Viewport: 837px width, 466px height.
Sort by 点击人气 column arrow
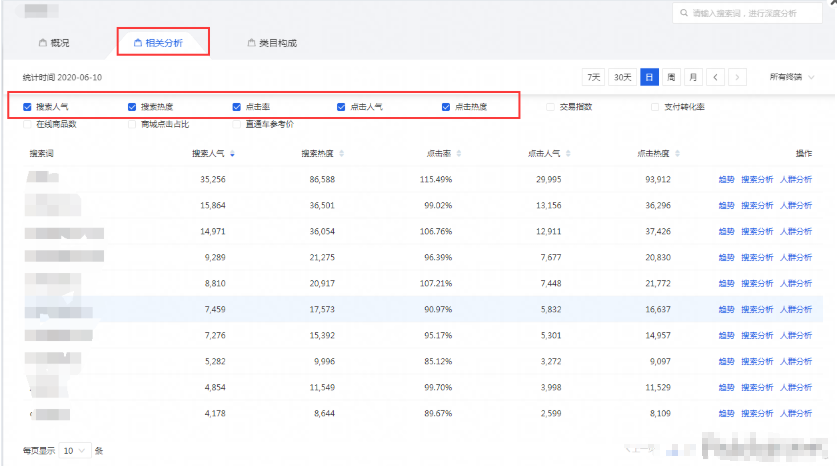coord(569,154)
